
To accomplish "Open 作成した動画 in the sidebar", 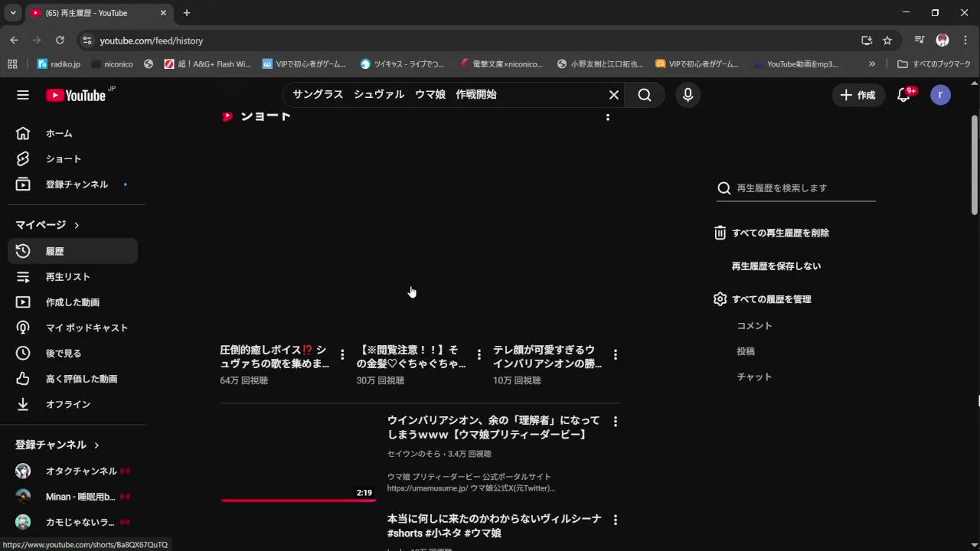I will coord(73,302).
